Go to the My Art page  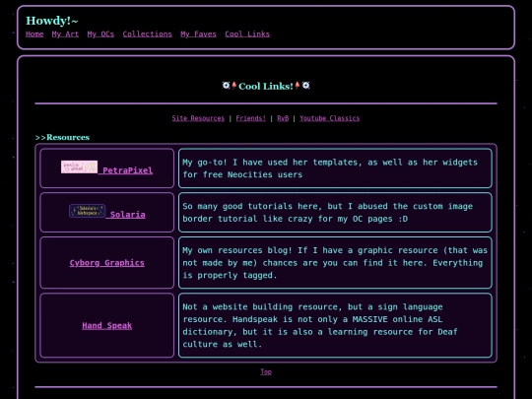[x=65, y=33]
